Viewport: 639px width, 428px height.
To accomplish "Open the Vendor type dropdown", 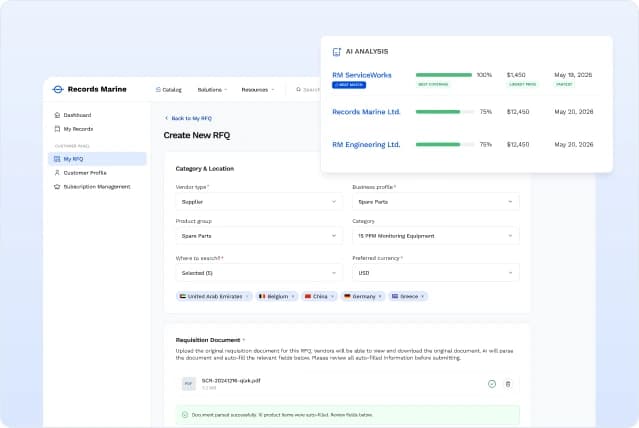I will 259,202.
